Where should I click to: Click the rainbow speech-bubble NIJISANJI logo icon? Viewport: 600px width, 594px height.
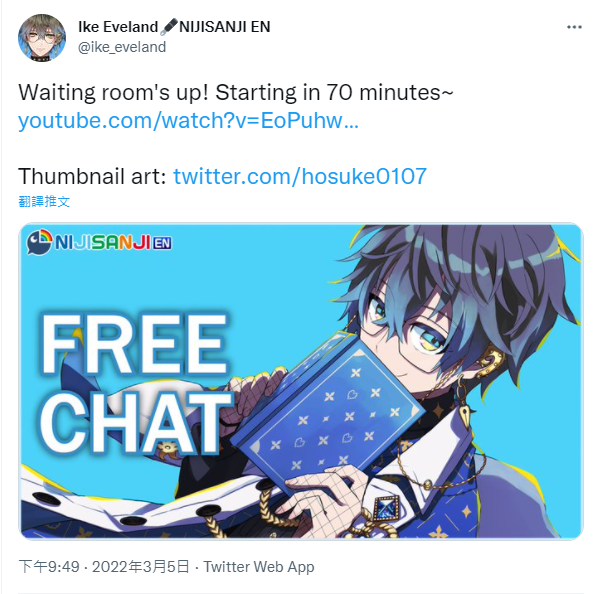[x=39, y=242]
